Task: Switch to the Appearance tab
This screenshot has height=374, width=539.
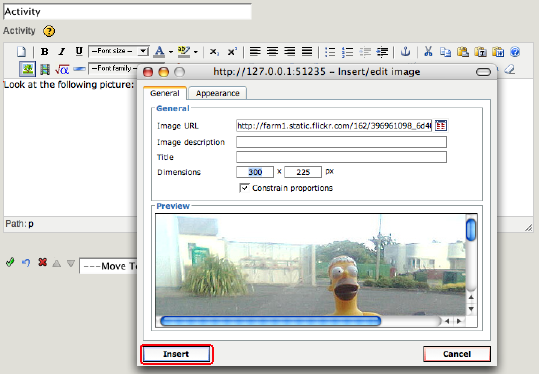Action: 218,93
